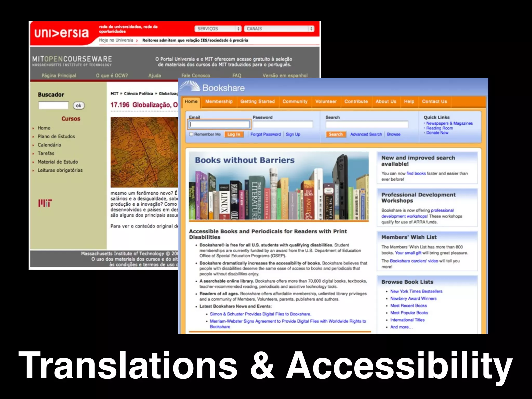This screenshot has height=399, width=532.
Task: Toggle the Remember Me checkbox
Action: pos(191,134)
